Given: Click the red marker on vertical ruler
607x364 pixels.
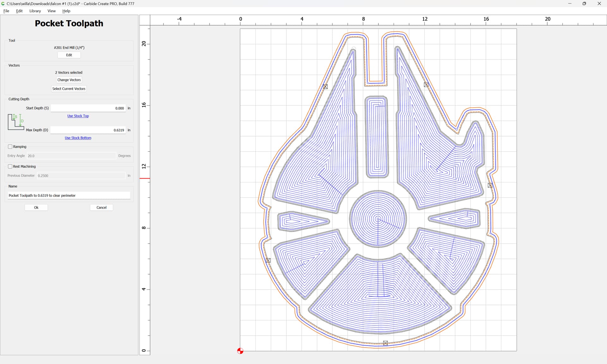Looking at the screenshot, I should 145,179.
